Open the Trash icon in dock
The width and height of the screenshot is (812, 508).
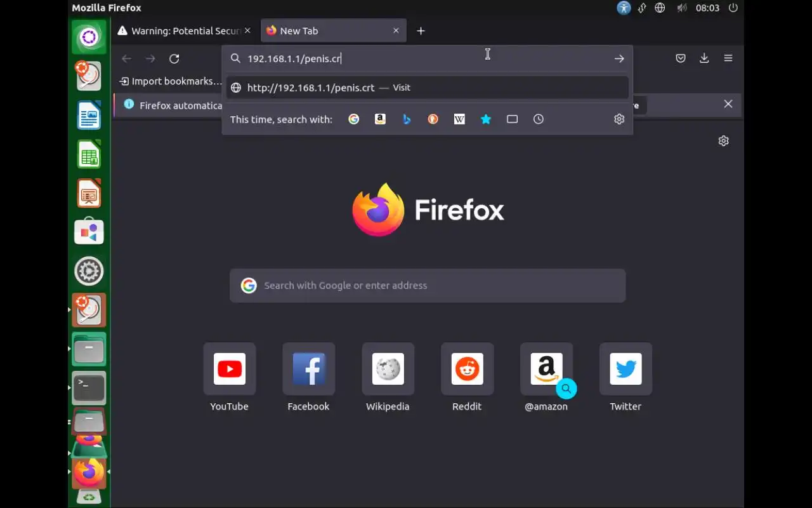pos(89,497)
